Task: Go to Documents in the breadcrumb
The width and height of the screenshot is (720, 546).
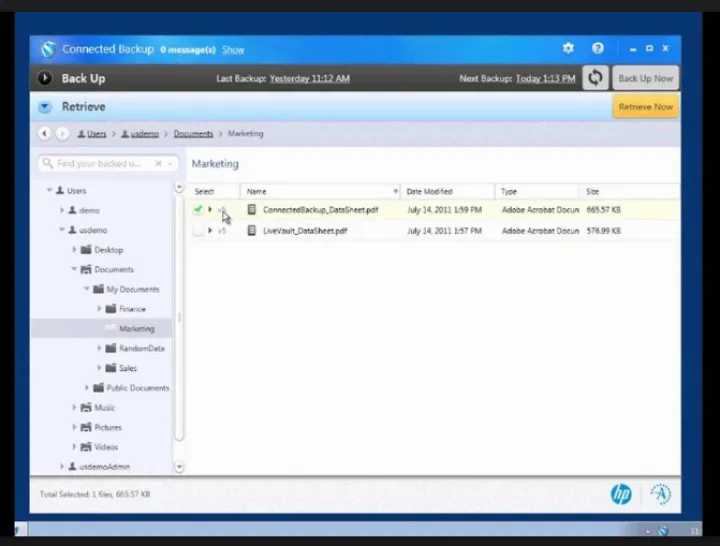Action: (193, 134)
